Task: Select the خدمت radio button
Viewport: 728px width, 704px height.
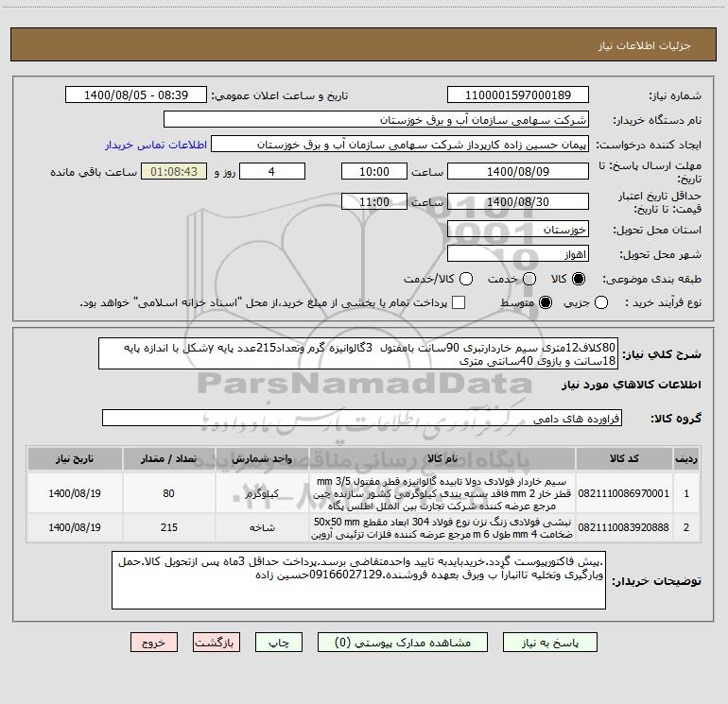Action: (x=529, y=279)
